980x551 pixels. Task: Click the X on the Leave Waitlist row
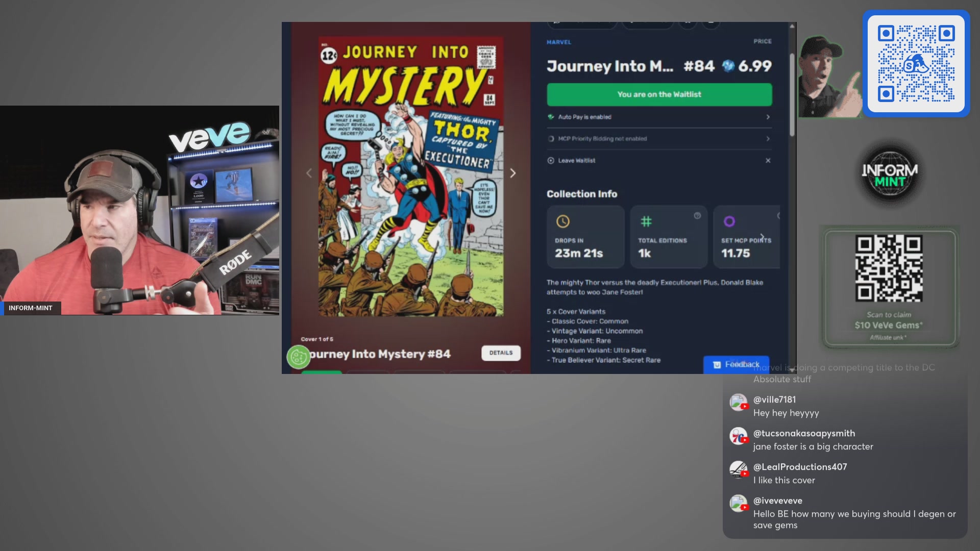point(768,161)
